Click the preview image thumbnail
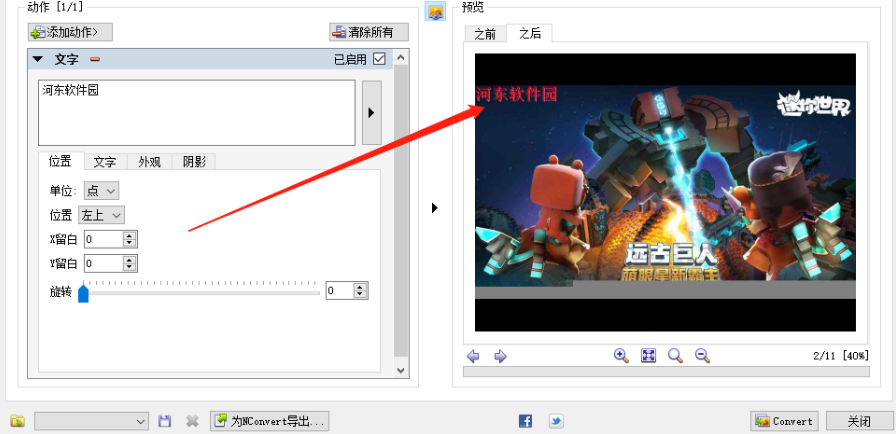Image resolution: width=896 pixels, height=434 pixels. point(665,192)
